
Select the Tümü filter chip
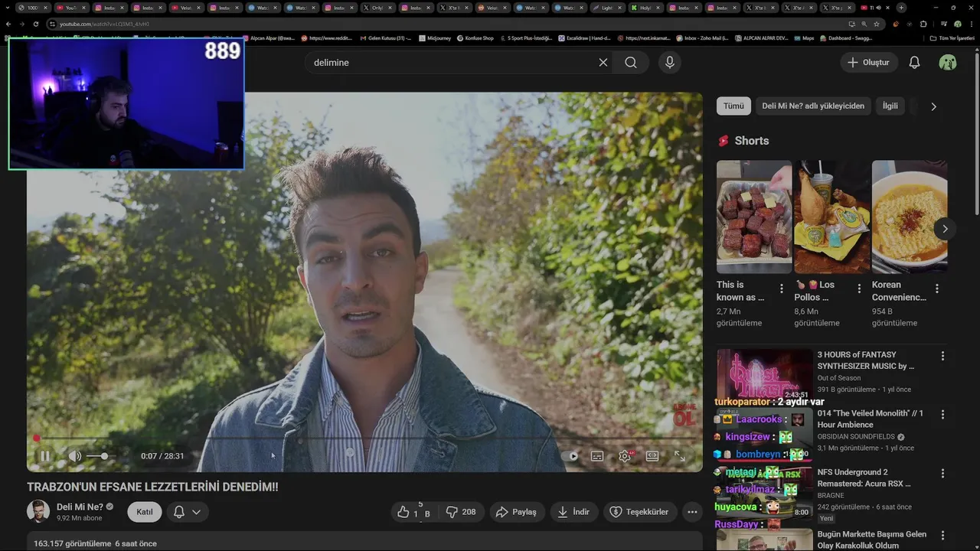733,106
